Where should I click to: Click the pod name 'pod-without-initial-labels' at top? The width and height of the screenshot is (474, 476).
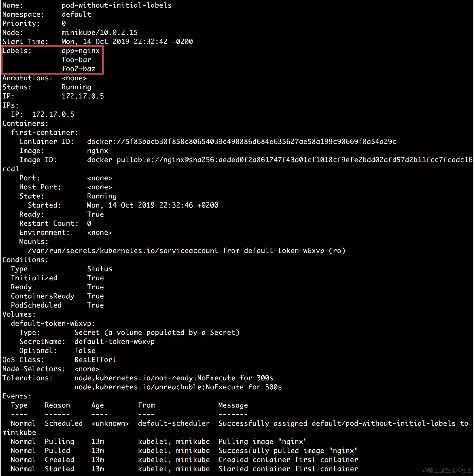117,5
